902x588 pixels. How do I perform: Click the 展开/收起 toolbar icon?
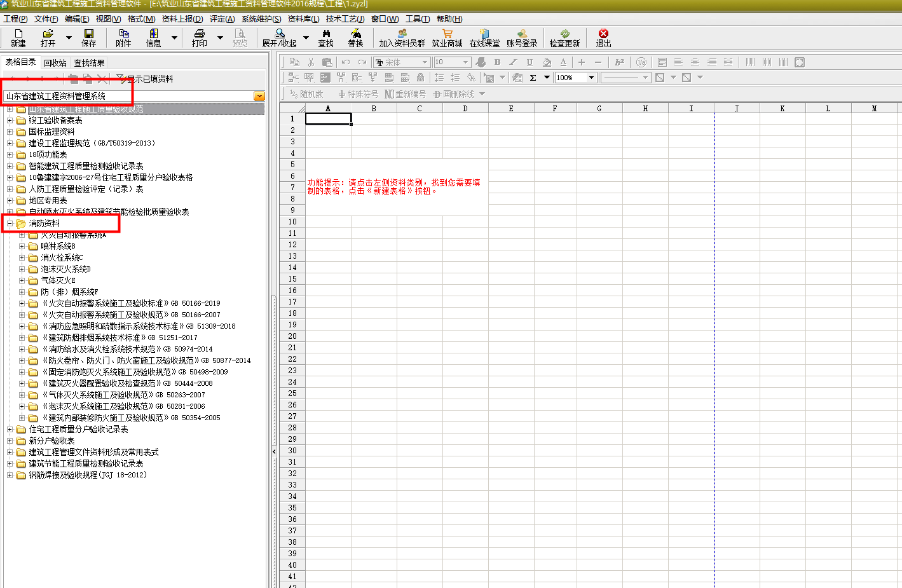point(280,38)
